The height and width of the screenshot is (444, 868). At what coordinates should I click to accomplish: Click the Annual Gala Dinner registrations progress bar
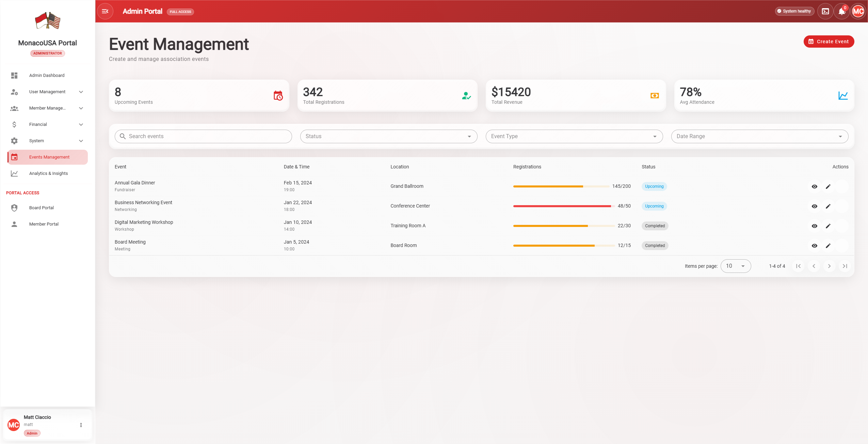tap(561, 186)
